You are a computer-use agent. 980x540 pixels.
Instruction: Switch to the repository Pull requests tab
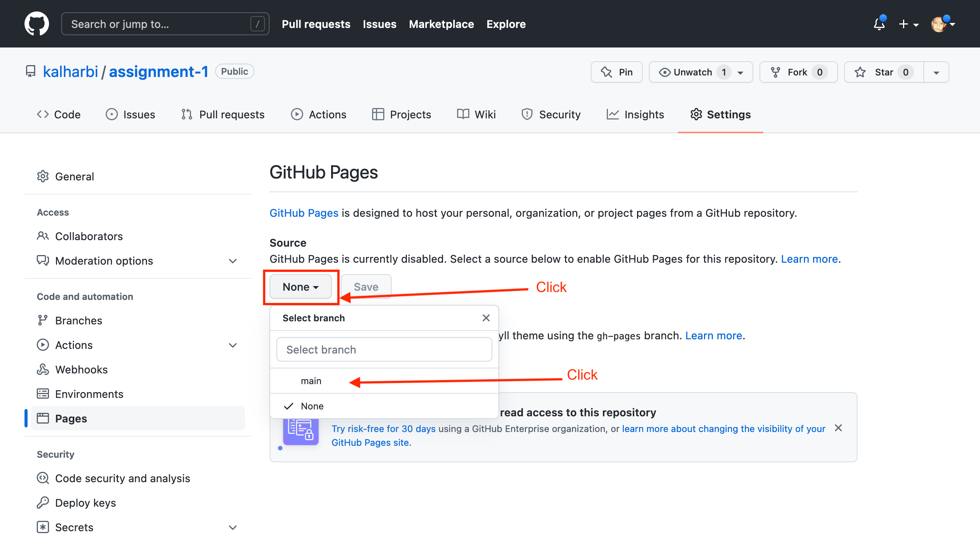(223, 114)
